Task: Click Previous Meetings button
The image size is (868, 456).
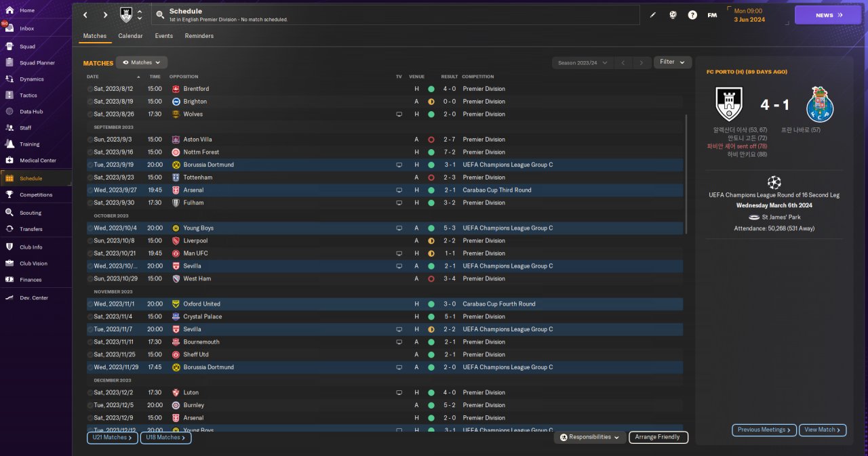Action: [764, 430]
